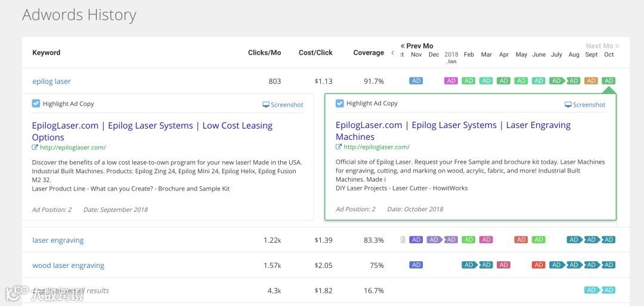The height and width of the screenshot is (306, 644).
Task: Open March AD badge in epilog laser row
Action: 487,81
